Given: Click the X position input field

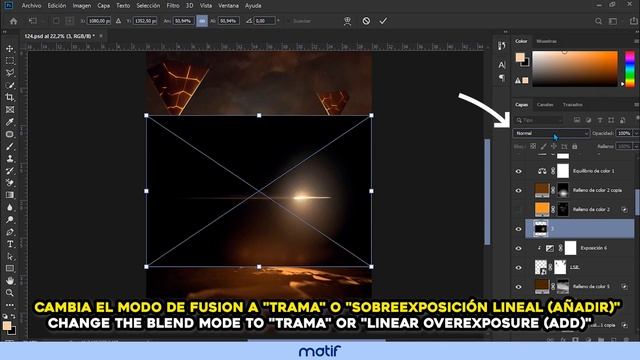Looking at the screenshot, I should coord(98,21).
